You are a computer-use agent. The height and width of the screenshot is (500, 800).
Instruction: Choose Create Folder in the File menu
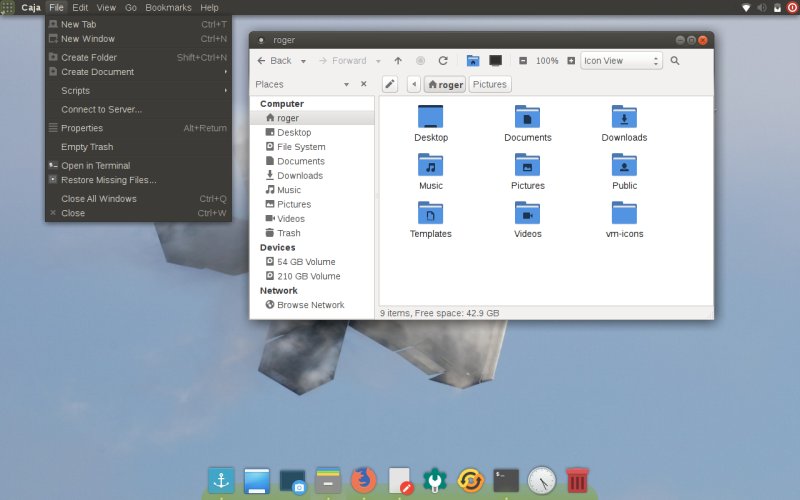coord(88,58)
